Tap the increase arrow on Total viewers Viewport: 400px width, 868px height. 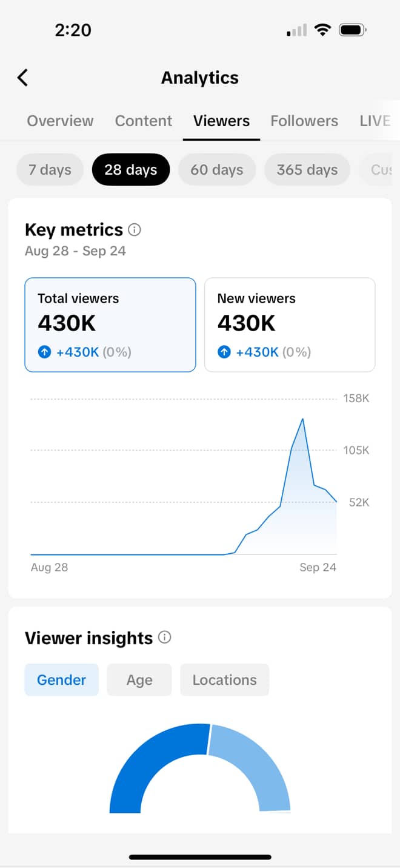click(44, 351)
